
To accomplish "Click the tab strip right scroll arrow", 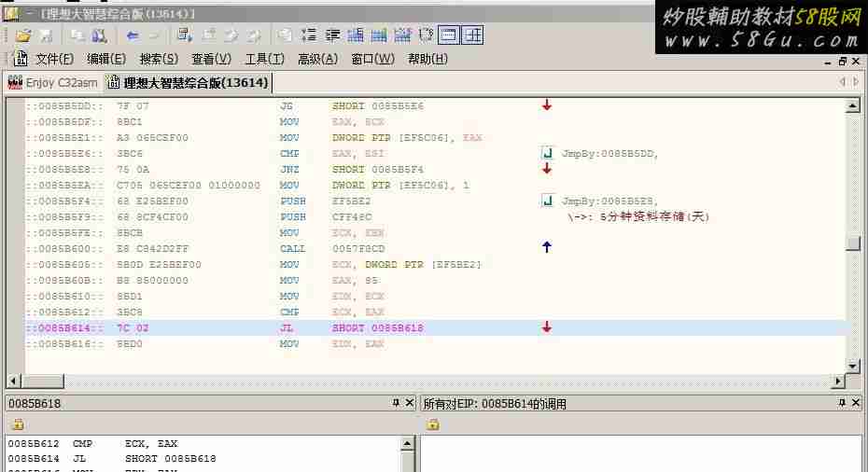I will (856, 82).
